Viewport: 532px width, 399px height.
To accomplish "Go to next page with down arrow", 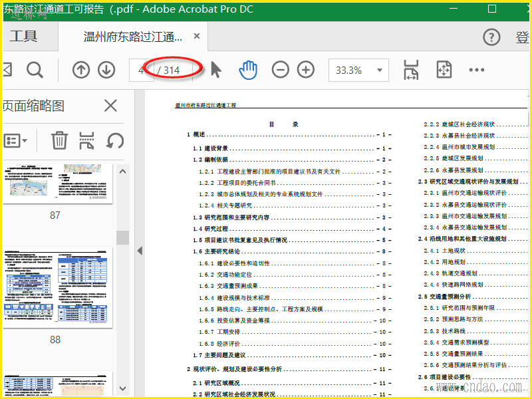I will [106, 70].
